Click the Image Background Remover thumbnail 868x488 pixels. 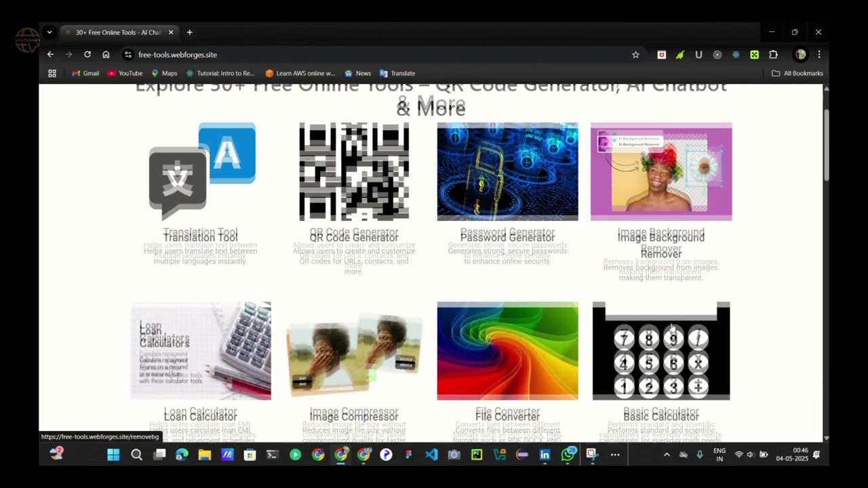[661, 171]
